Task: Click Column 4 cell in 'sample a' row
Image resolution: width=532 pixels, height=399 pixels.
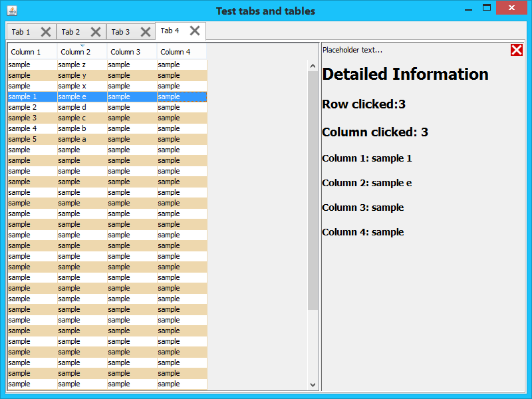Action: 182,139
